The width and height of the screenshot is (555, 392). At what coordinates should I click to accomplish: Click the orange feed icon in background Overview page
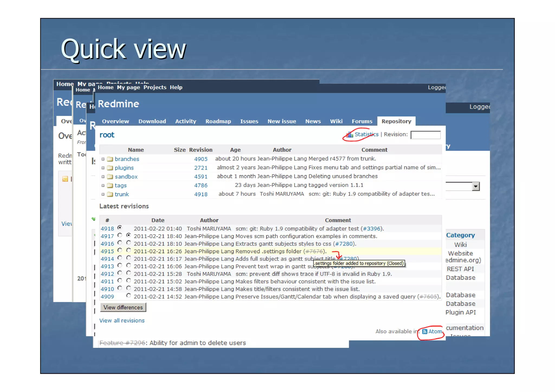coord(65,179)
